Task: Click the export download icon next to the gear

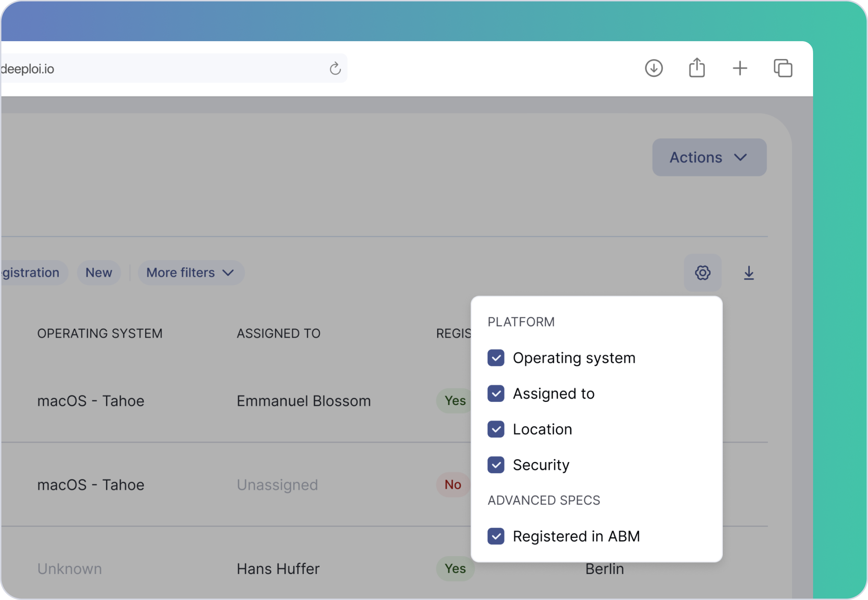Action: point(749,273)
